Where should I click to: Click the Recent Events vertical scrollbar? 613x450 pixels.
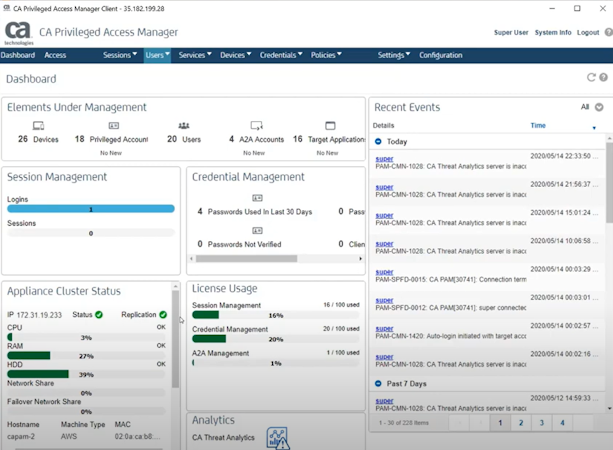[609, 183]
